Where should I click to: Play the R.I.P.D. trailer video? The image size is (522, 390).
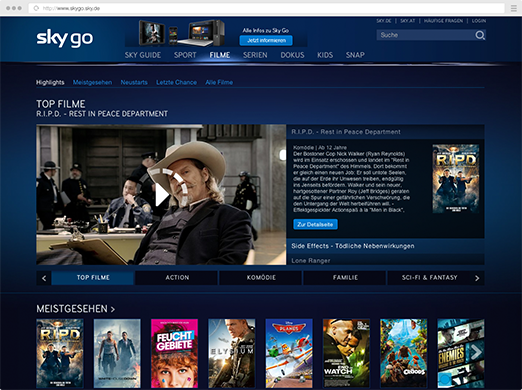click(162, 195)
